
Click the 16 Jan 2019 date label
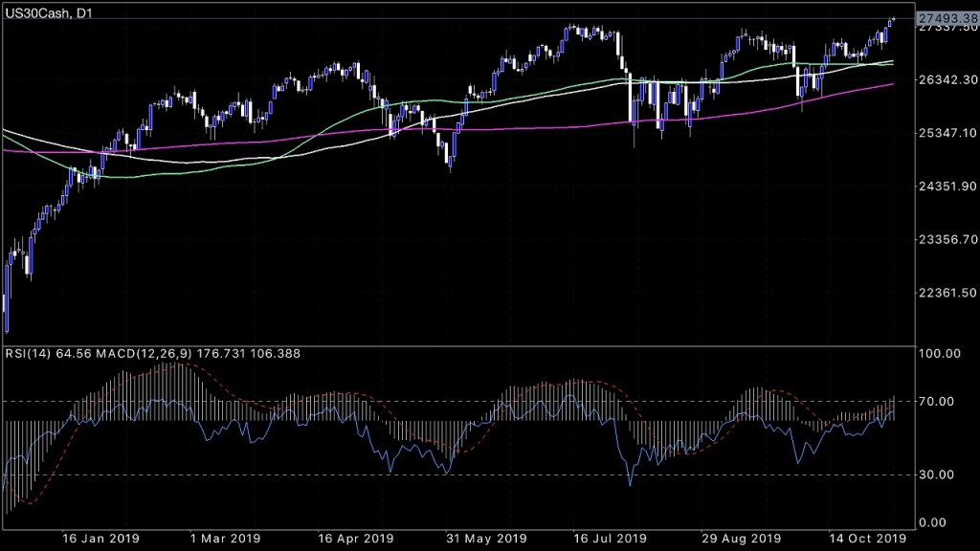tap(99, 539)
